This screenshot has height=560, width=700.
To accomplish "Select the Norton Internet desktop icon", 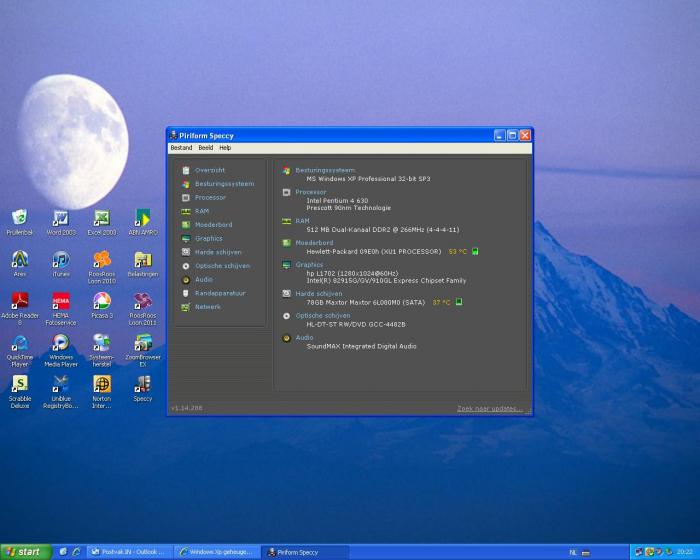I will coord(102,392).
